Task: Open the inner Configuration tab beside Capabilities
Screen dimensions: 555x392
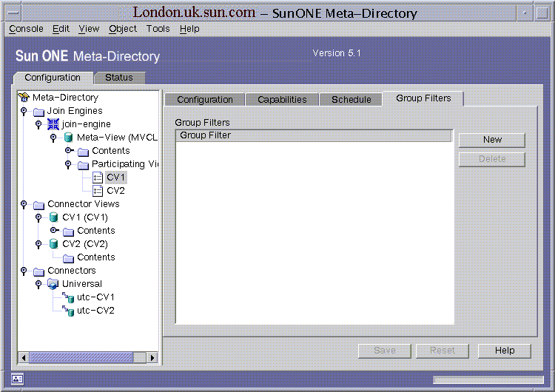Action: pos(205,99)
